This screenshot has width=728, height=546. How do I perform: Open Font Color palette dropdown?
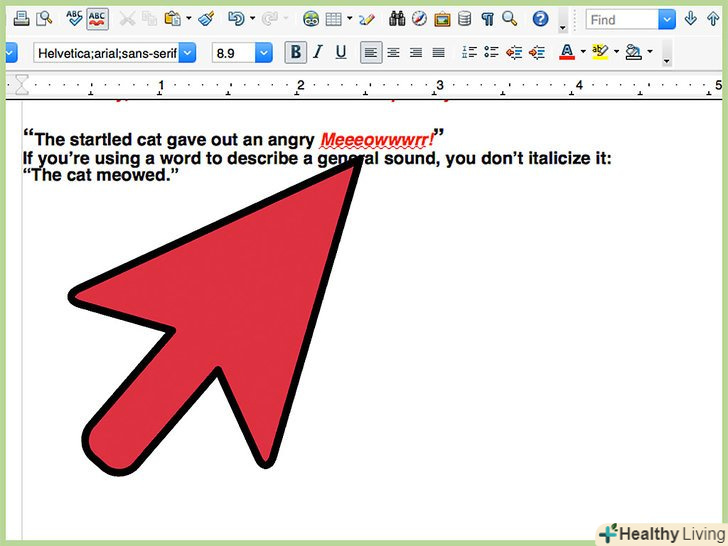583,52
